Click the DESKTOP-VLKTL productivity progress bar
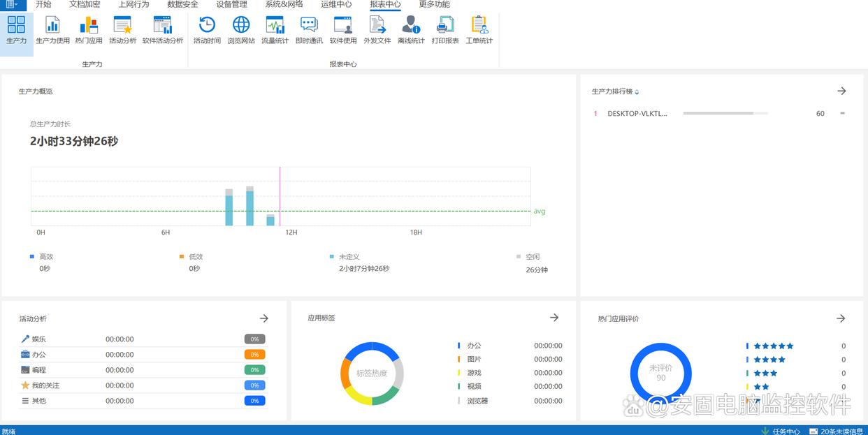This screenshot has height=435, width=868. tap(725, 113)
